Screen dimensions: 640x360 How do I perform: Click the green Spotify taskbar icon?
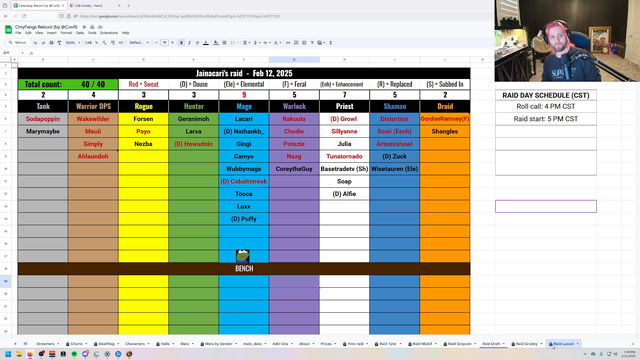click(x=74, y=354)
